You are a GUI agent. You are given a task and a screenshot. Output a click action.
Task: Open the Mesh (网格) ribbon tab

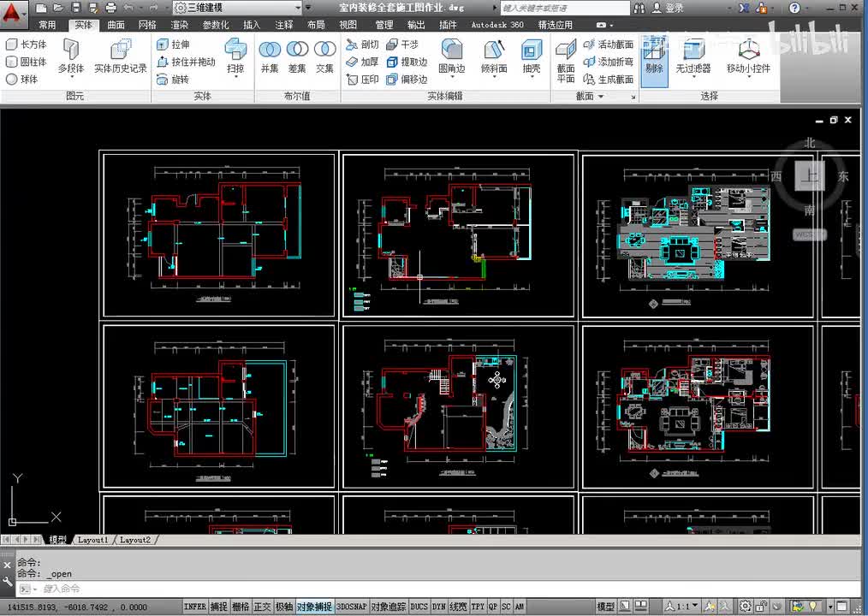tap(147, 25)
